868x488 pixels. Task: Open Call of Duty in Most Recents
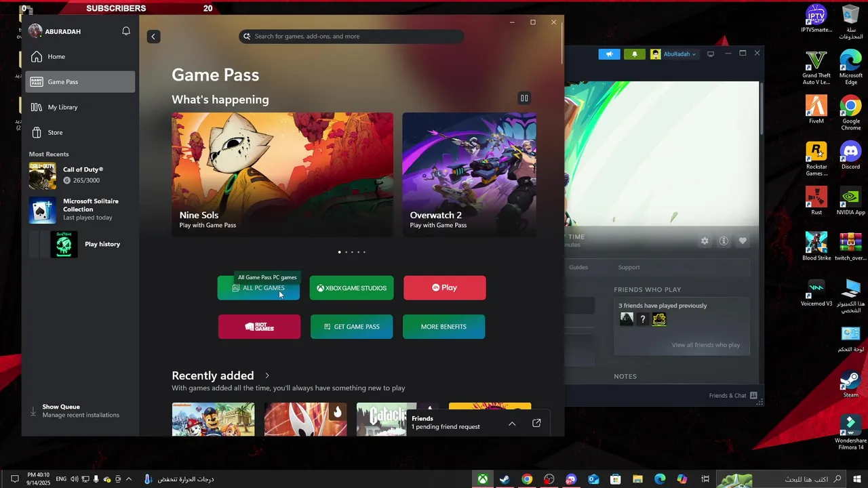coord(80,176)
